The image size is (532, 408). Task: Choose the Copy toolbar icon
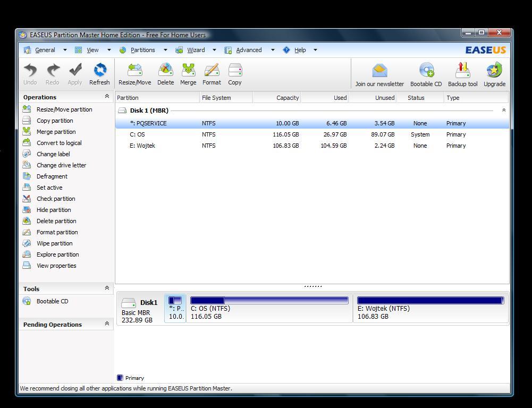(x=235, y=74)
